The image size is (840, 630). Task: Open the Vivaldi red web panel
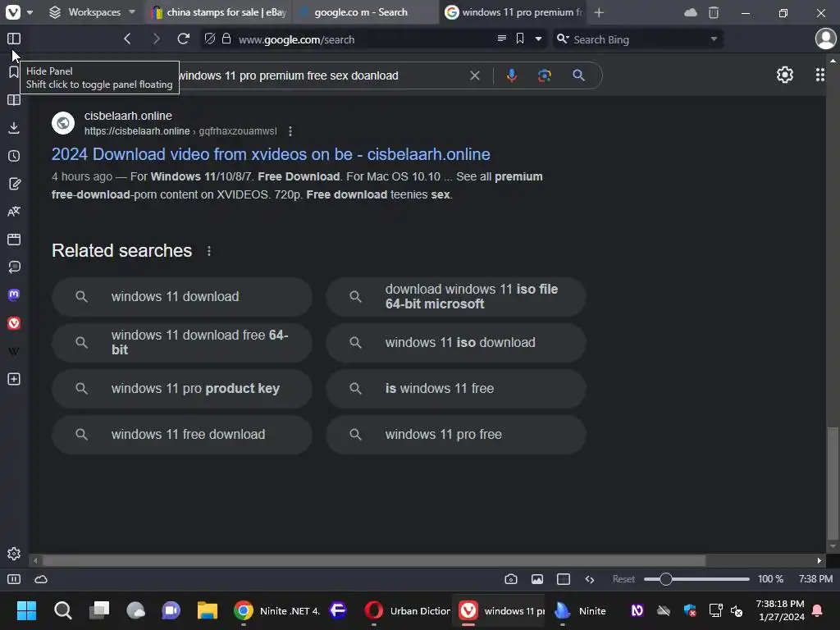(14, 323)
